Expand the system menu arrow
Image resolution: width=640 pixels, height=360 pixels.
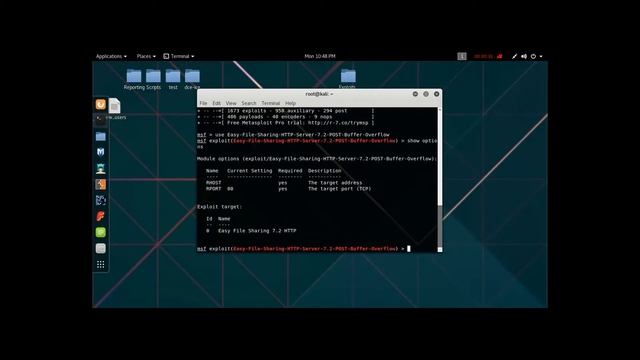click(x=541, y=56)
